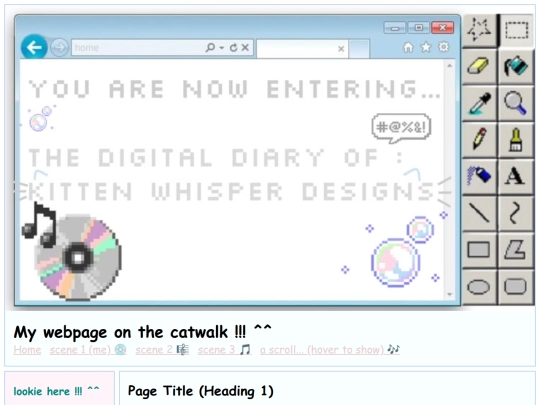Choose the Curve tool

coord(516,213)
